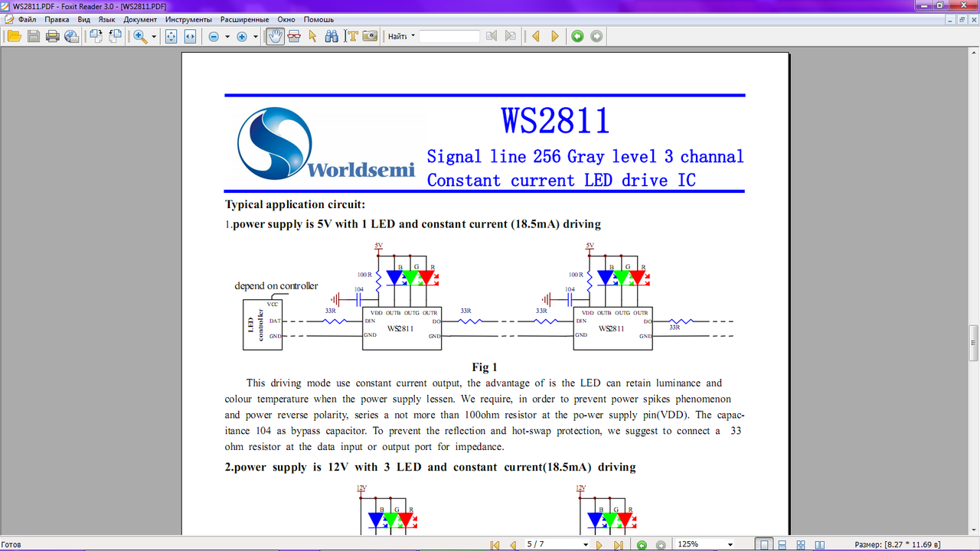This screenshot has width=980, height=551.
Task: Click the scrollbar up arrow
Action: tap(974, 54)
